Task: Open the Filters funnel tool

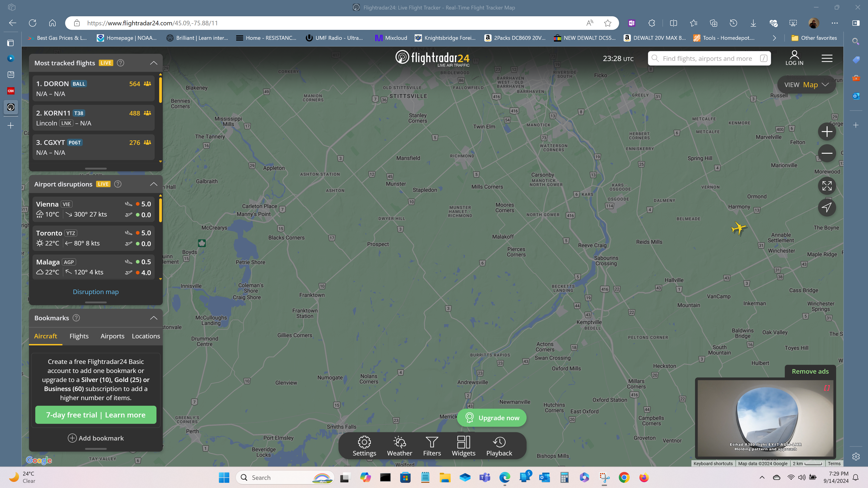Action: (x=432, y=446)
